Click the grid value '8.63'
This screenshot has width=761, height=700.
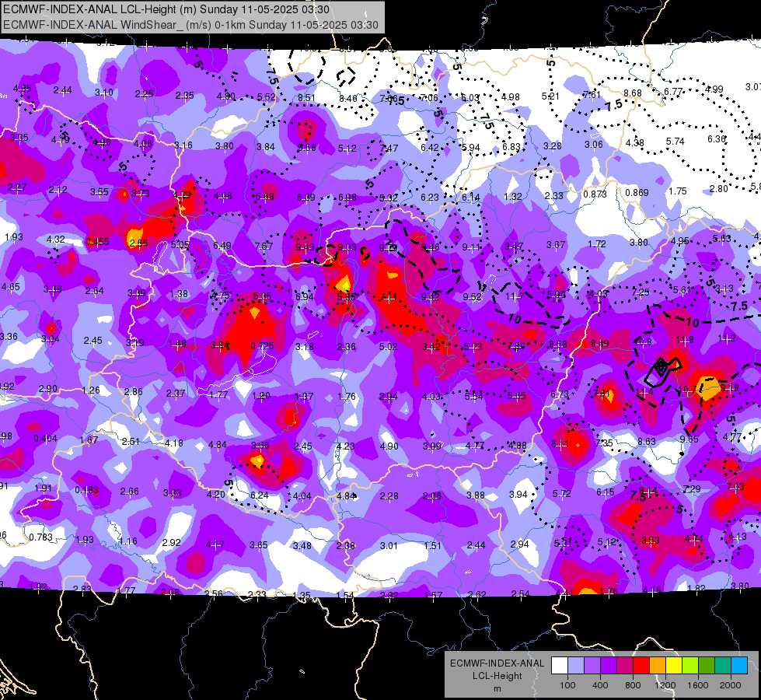coord(647,441)
